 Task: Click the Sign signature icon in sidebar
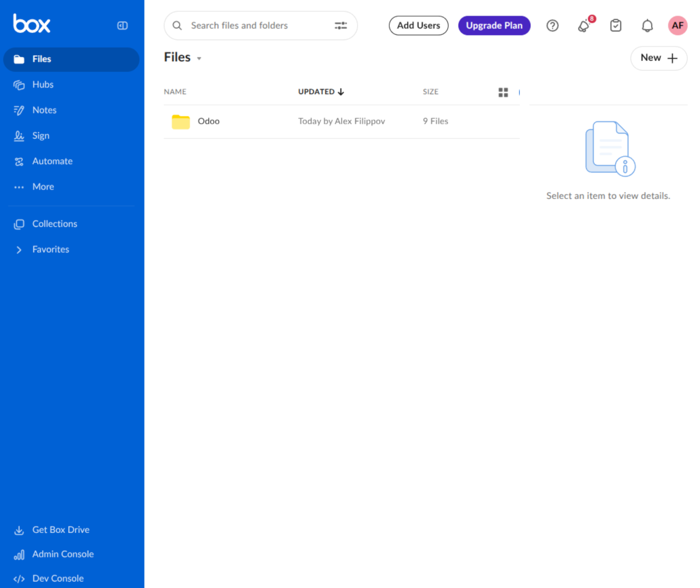click(x=19, y=136)
